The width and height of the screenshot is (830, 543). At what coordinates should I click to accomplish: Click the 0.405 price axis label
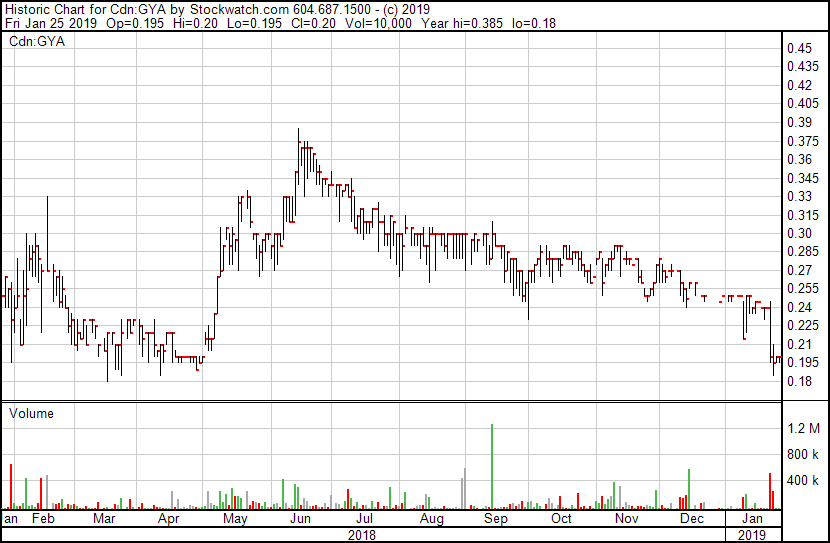(803, 103)
